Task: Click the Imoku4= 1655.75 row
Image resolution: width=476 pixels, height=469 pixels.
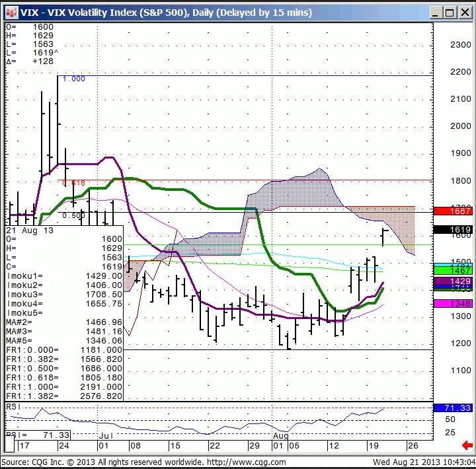Action: pos(64,304)
